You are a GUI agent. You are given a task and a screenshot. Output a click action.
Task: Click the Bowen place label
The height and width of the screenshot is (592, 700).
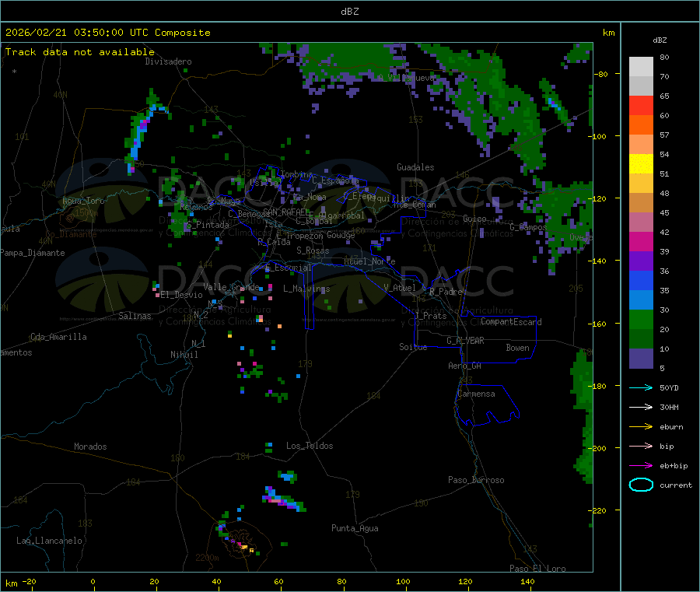coord(517,348)
